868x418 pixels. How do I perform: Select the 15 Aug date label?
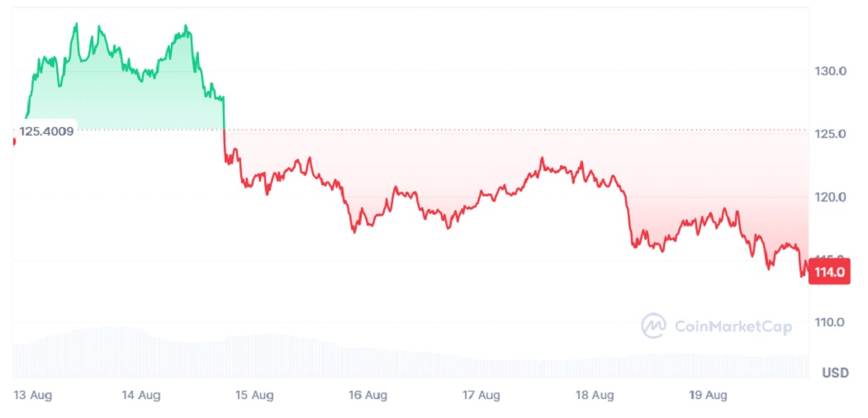pos(254,395)
